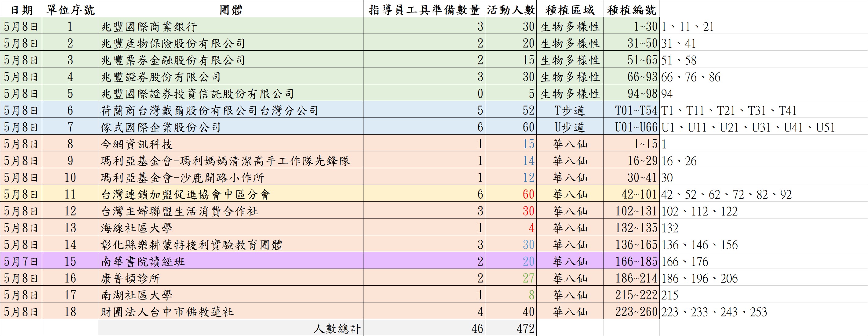Select the 活動人數 header cell
Screen dimensions: 868x336
511,9
